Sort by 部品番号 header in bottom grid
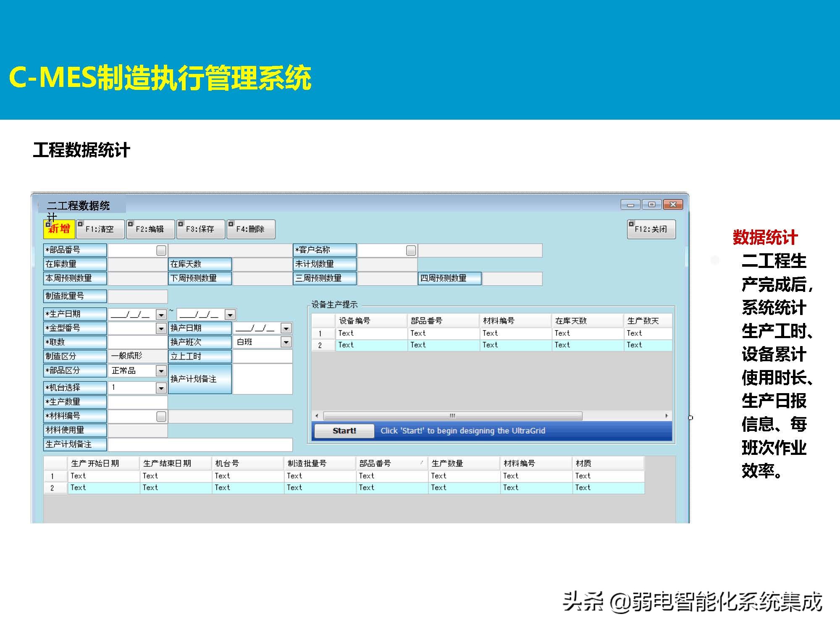The width and height of the screenshot is (840, 630). [x=392, y=464]
